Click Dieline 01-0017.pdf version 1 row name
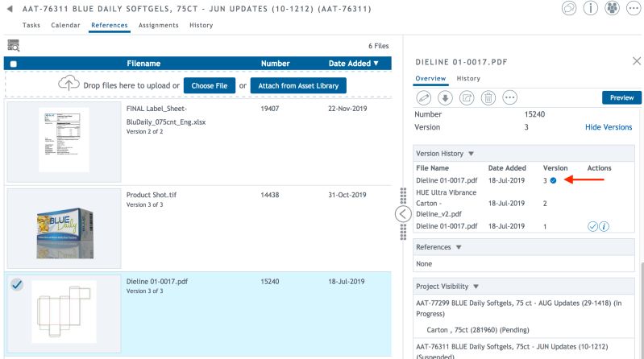The width and height of the screenshot is (644, 359). pyautogui.click(x=447, y=226)
